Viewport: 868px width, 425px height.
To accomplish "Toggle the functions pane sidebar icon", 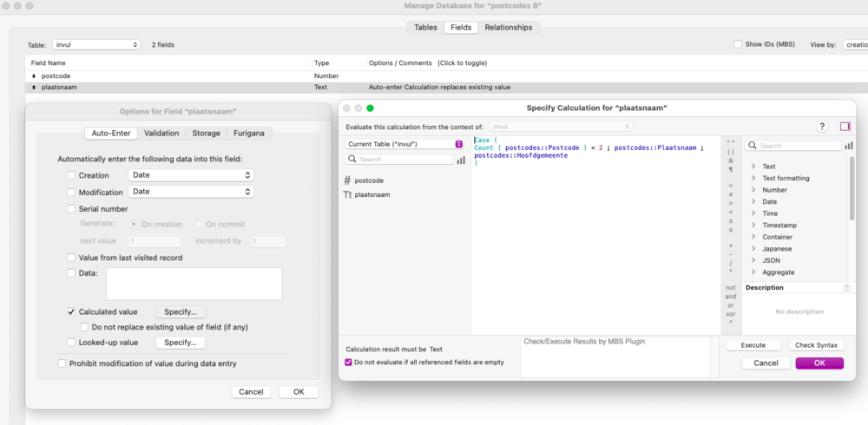I will [845, 127].
